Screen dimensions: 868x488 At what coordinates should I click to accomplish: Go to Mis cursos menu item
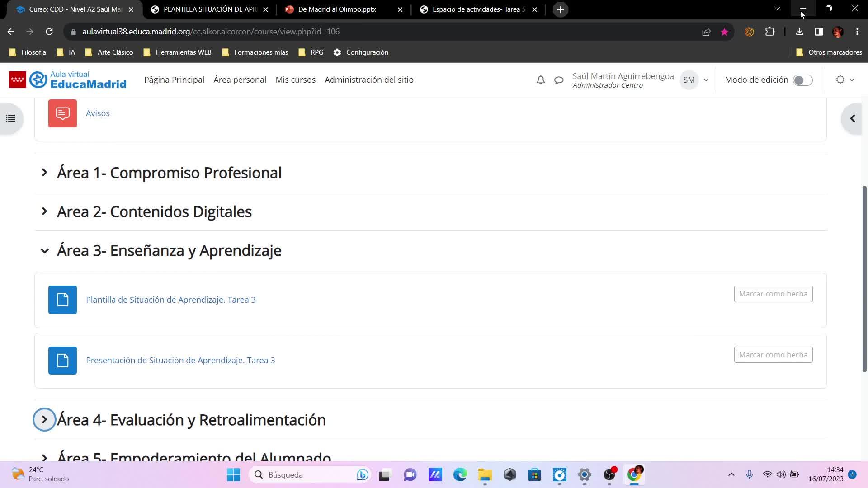click(295, 80)
